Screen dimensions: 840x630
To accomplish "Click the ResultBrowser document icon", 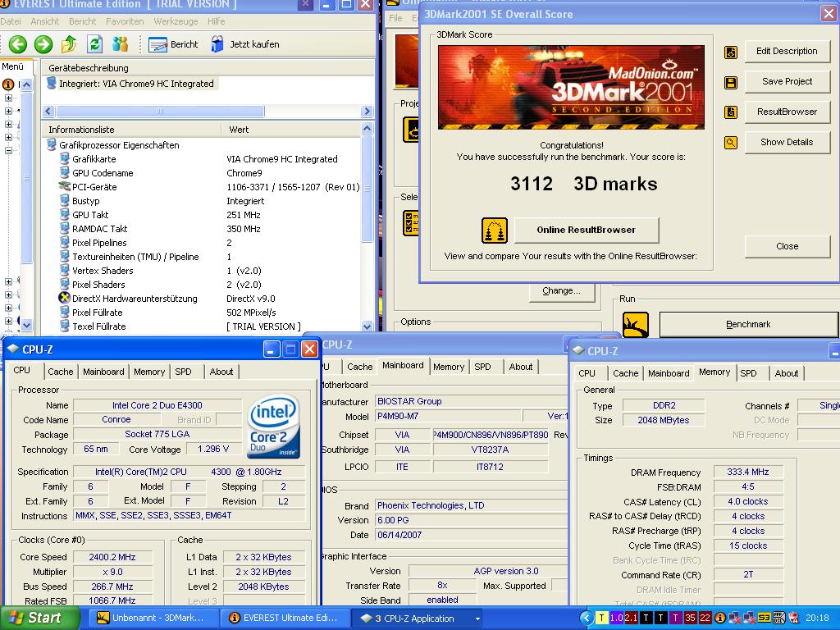I will [x=731, y=112].
